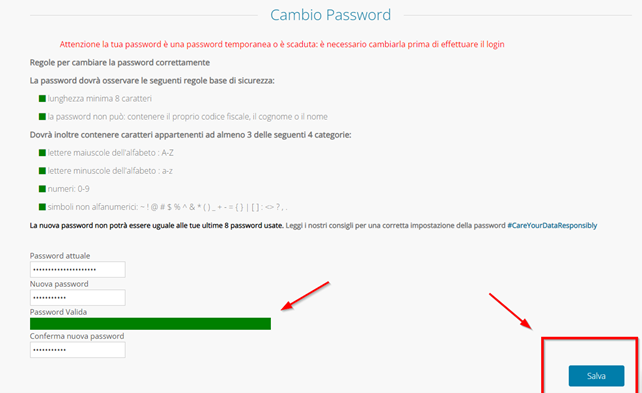Click the Cambio Password heading
Image resolution: width=642 pixels, height=393 pixels.
click(330, 15)
